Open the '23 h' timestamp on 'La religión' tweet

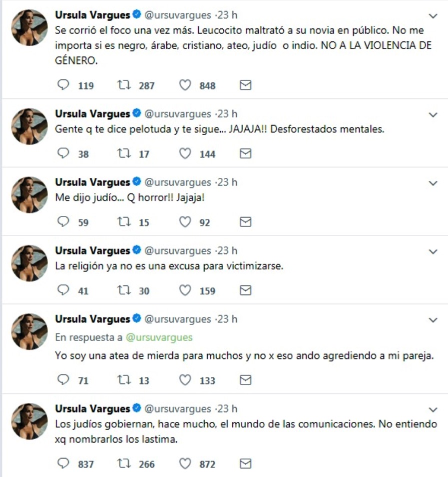[228, 250]
